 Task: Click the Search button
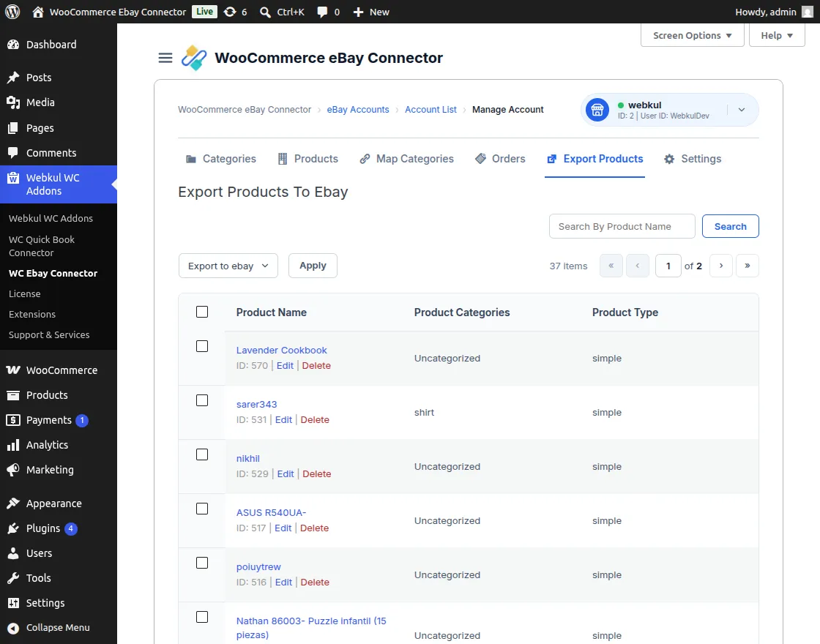pyautogui.click(x=731, y=226)
